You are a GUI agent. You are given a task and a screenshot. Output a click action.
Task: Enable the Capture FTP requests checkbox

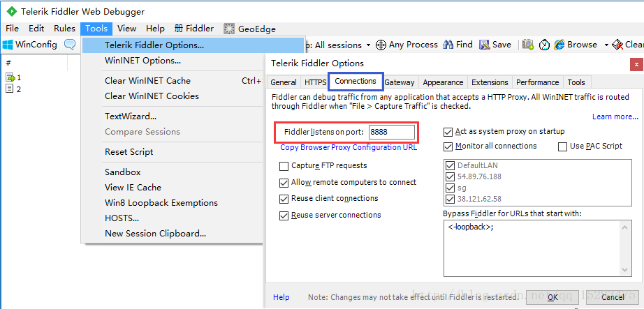tap(284, 166)
